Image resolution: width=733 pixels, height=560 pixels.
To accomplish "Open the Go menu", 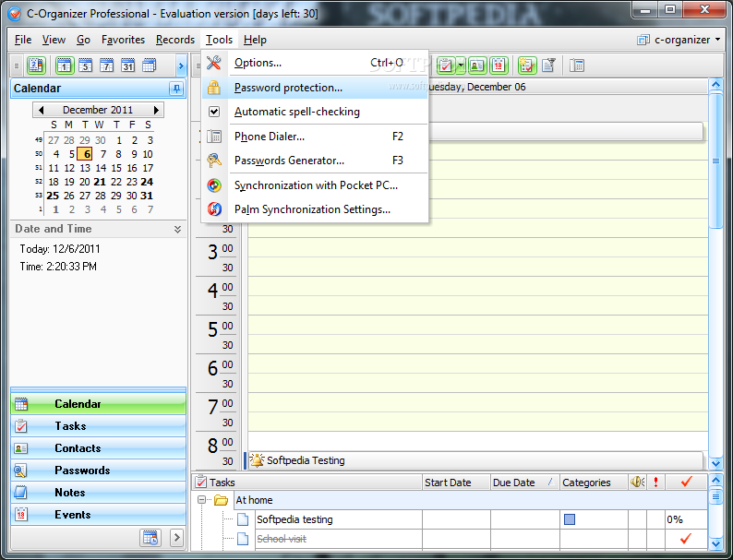I will 83,40.
